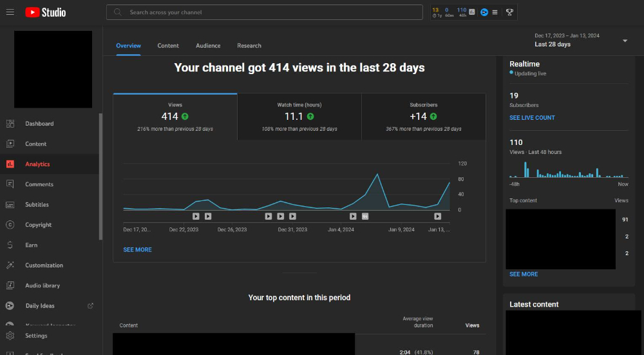The width and height of the screenshot is (644, 355).
Task: Click the bar chart icon in the extension toolbar
Action: [x=472, y=12]
